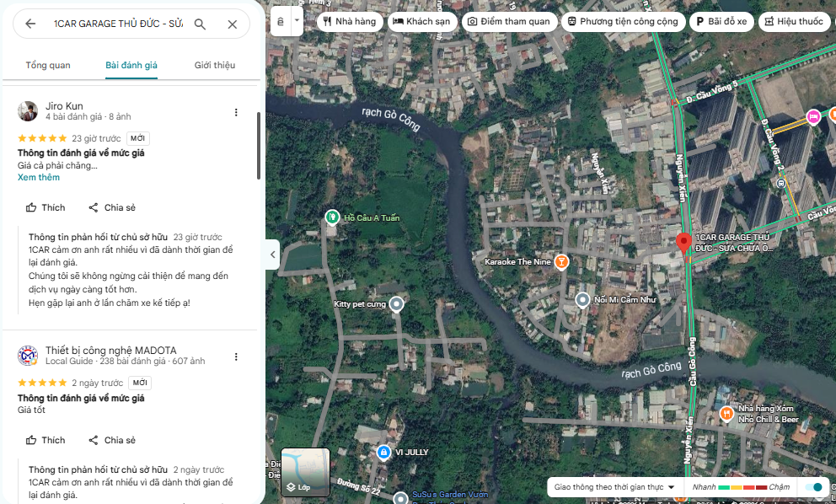
Task: Open more options for MADOTA review
Action: click(x=236, y=357)
